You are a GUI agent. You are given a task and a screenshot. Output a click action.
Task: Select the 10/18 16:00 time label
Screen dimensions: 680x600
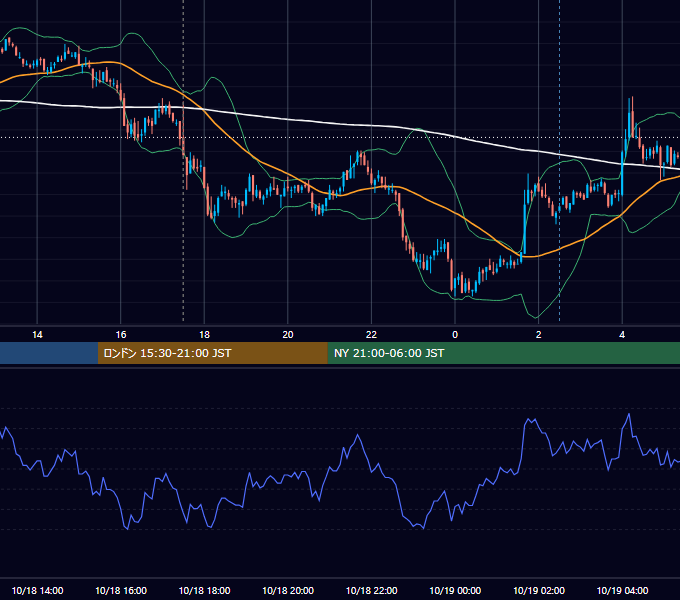tap(121, 590)
